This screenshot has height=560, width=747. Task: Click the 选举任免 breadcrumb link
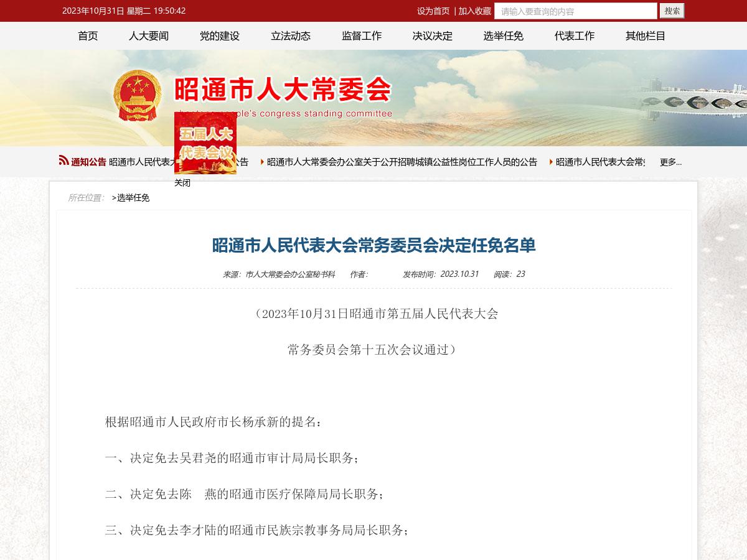click(x=133, y=198)
